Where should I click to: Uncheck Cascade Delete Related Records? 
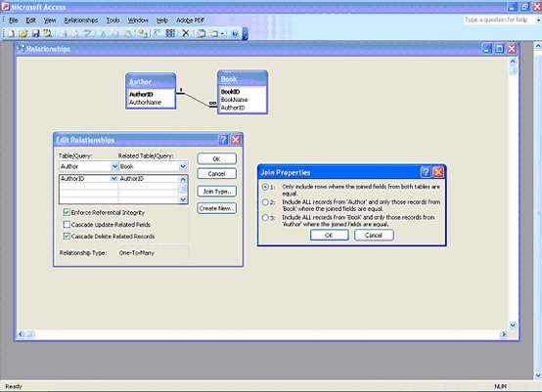tap(67, 237)
